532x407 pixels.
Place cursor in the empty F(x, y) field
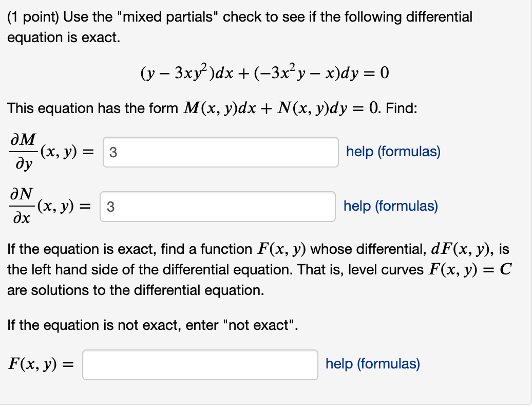coord(200,364)
